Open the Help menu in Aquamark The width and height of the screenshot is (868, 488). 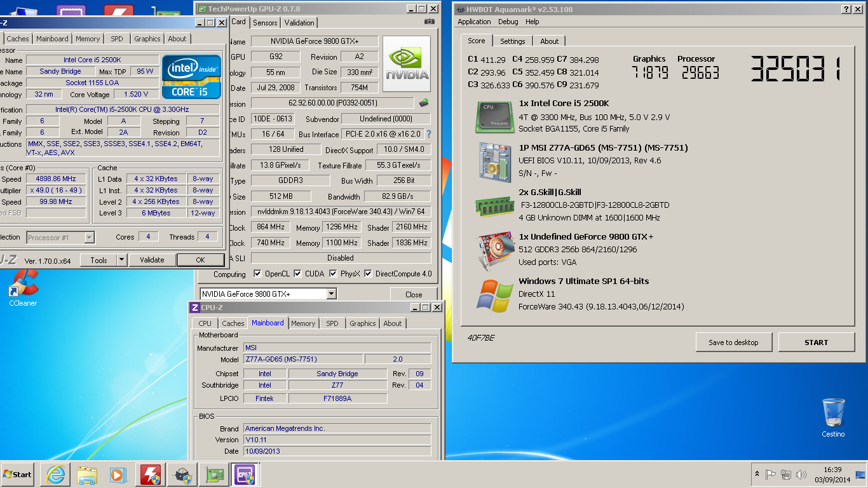tap(532, 22)
